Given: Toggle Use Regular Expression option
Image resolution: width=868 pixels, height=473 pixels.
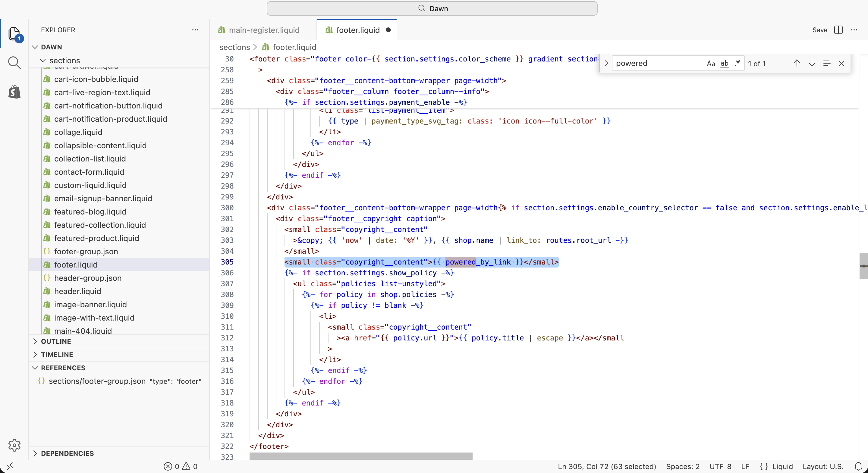Looking at the screenshot, I should coord(737,63).
